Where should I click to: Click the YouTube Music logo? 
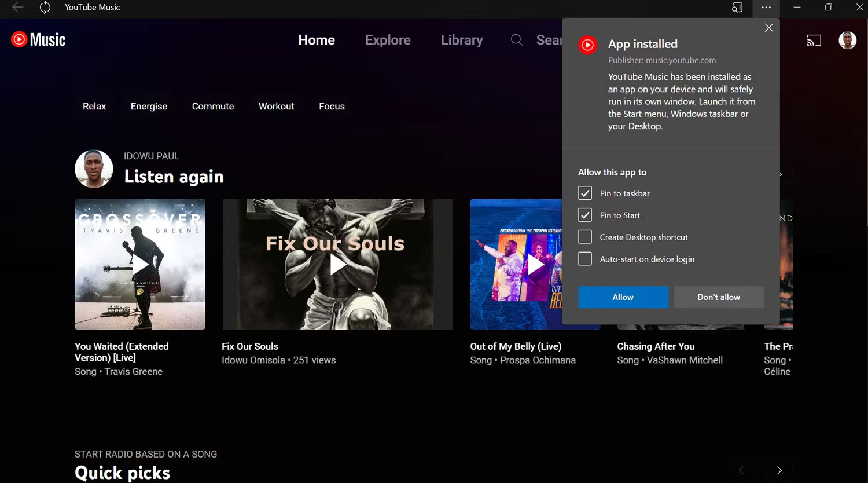pos(37,39)
